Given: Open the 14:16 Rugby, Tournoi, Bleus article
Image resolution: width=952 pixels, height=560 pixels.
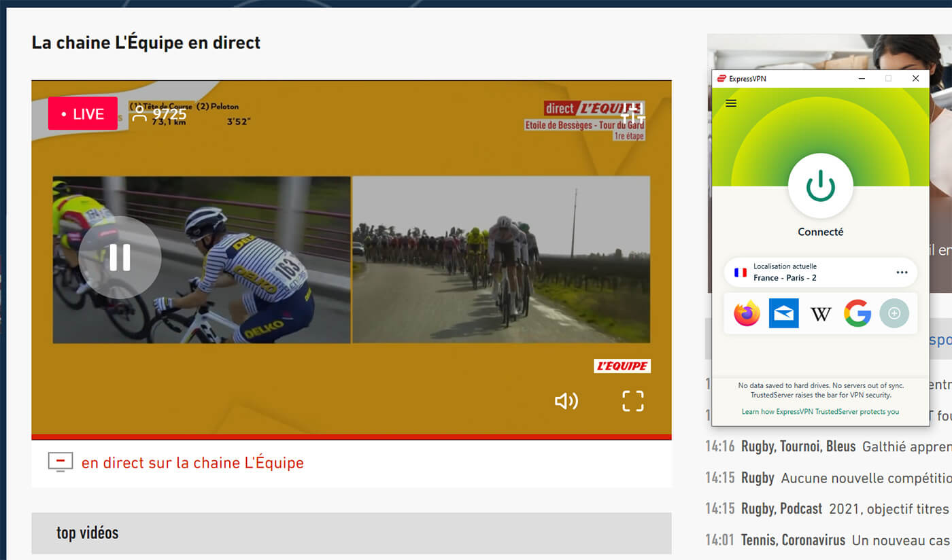Looking at the screenshot, I should click(828, 447).
